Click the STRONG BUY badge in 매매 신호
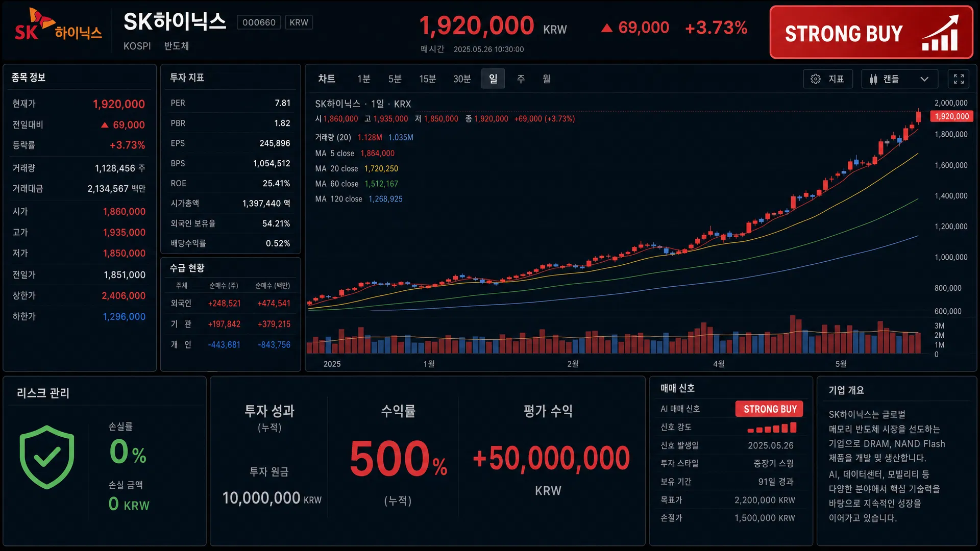 pyautogui.click(x=770, y=409)
